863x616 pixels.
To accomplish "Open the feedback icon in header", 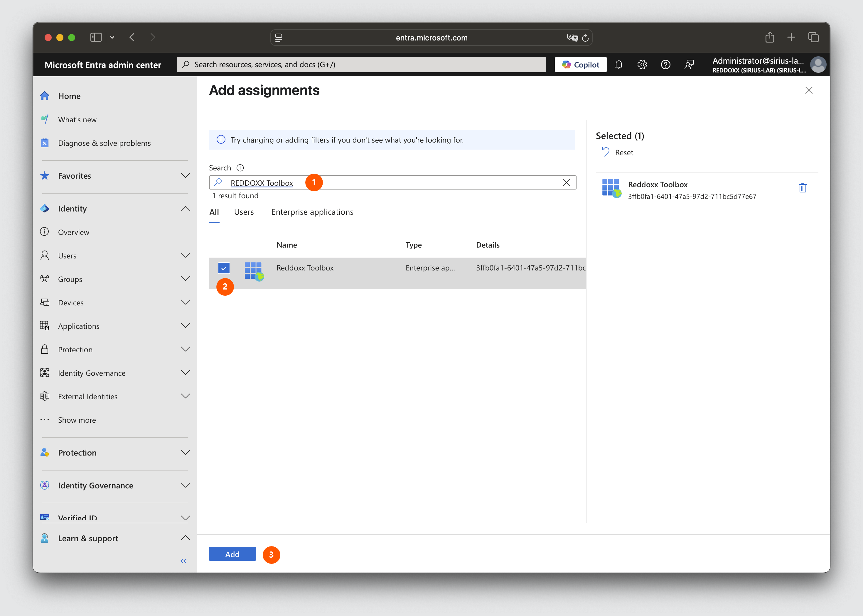I will (689, 65).
